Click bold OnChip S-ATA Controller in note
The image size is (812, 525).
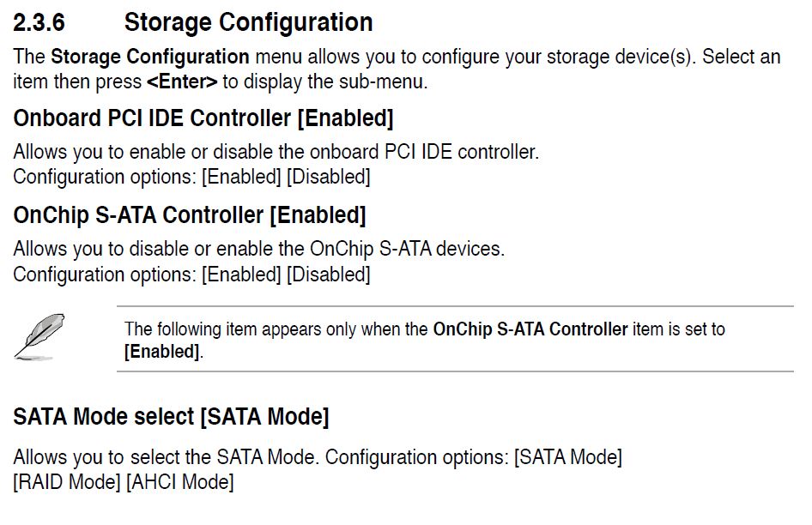pos(530,329)
